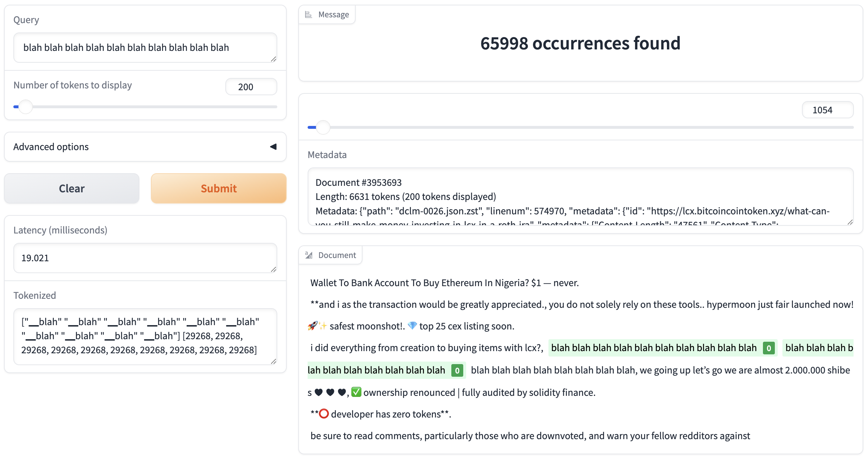868x459 pixels.
Task: Click the Advanced options label
Action: [x=51, y=147]
